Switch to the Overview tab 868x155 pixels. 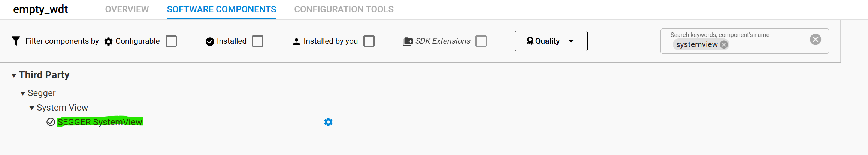127,9
